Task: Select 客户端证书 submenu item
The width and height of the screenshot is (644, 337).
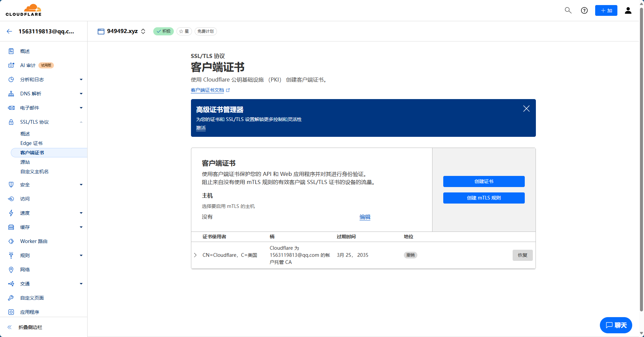Action: tap(49, 153)
